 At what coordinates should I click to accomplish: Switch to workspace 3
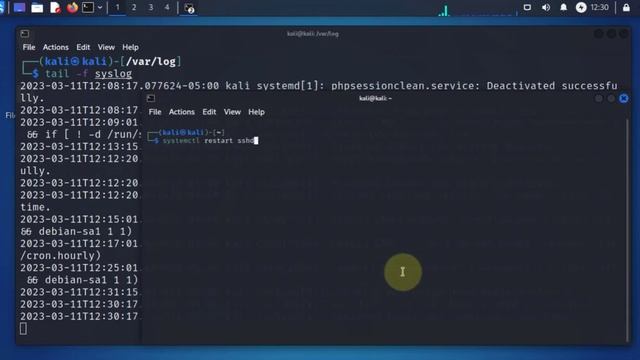coord(151,7)
